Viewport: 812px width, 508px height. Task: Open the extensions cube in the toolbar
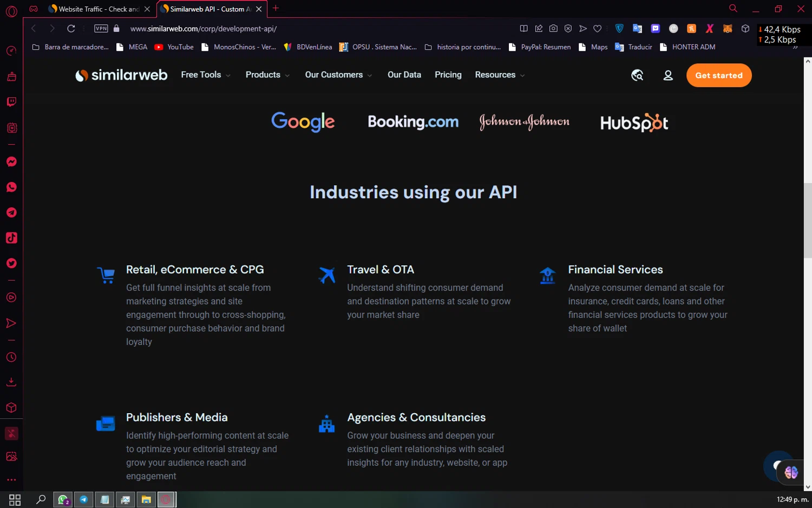click(x=745, y=28)
